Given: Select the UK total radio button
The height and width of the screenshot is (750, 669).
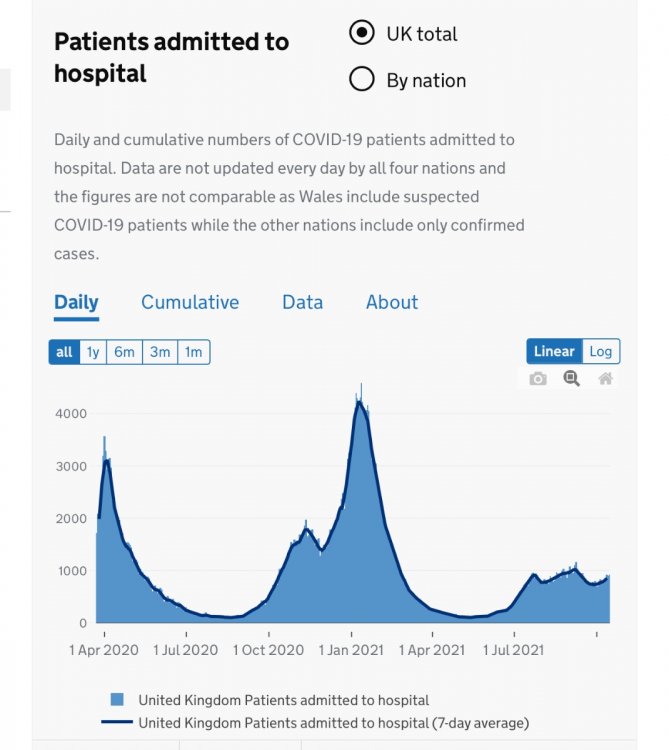Looking at the screenshot, I should click(362, 33).
